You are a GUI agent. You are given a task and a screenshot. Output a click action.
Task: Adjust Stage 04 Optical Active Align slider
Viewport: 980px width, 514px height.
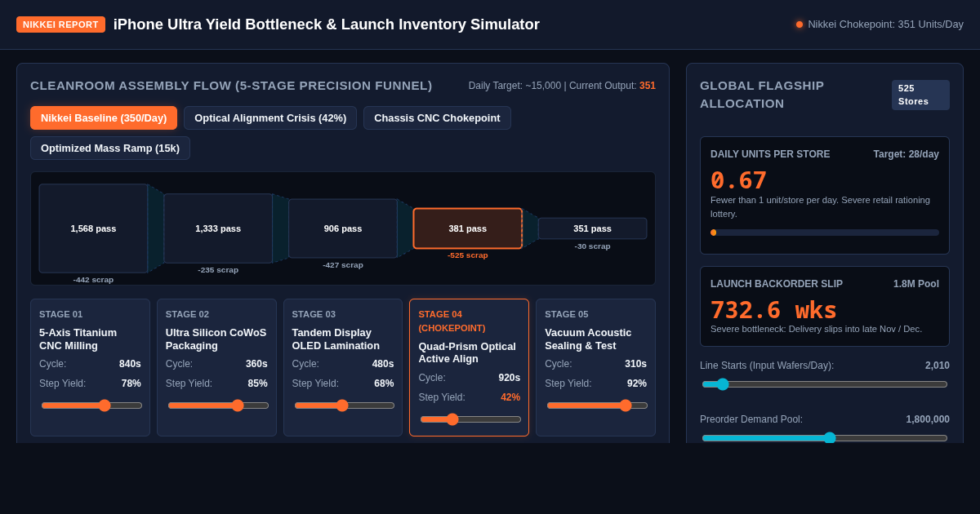(470, 419)
